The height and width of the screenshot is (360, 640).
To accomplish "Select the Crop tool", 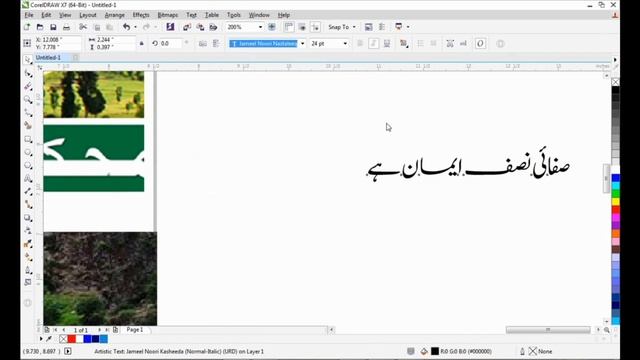I will (28, 87).
